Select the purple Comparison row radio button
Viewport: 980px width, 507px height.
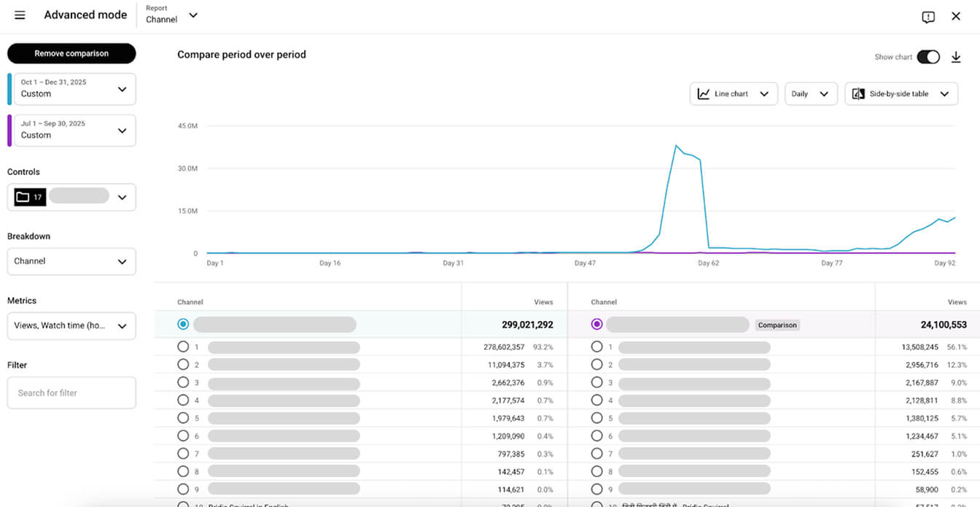pos(597,324)
